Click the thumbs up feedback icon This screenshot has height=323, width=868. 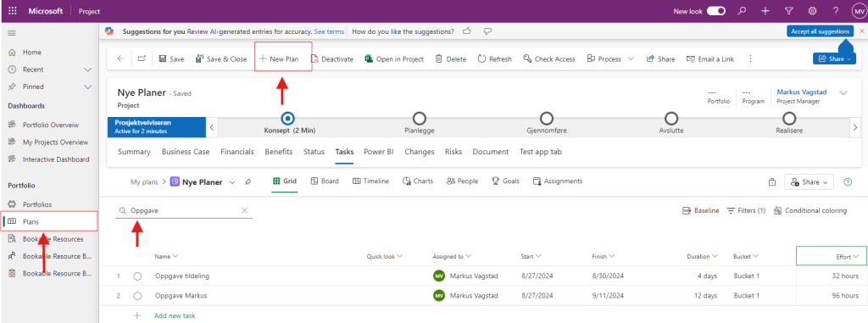pyautogui.click(x=467, y=31)
